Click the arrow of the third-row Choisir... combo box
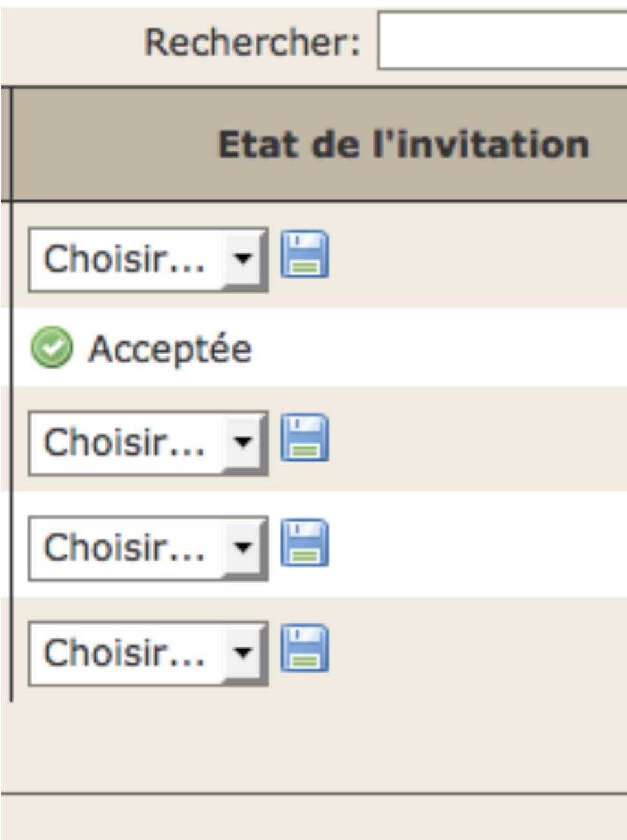This screenshot has width=627, height=840. (243, 443)
